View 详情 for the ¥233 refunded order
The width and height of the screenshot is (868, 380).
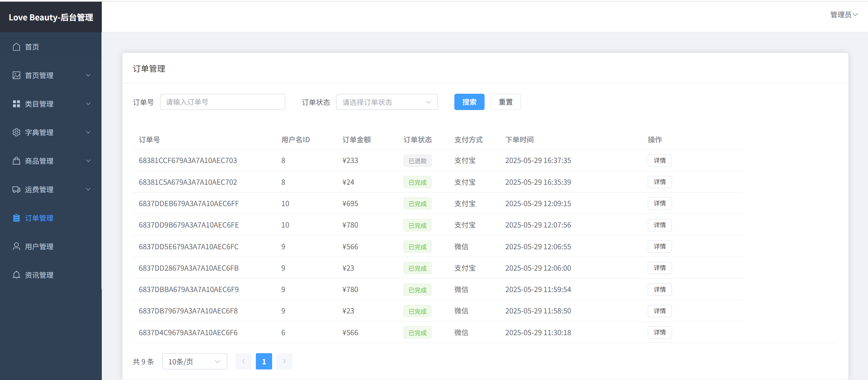659,161
